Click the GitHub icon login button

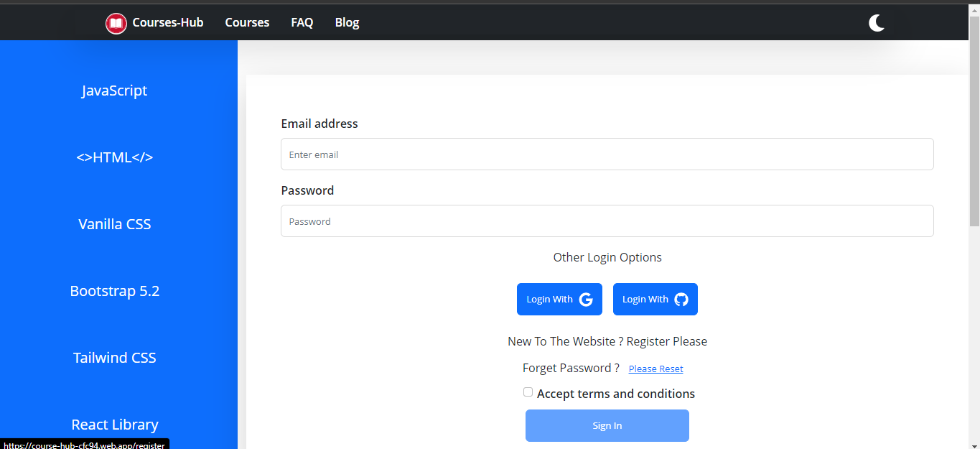tap(655, 299)
